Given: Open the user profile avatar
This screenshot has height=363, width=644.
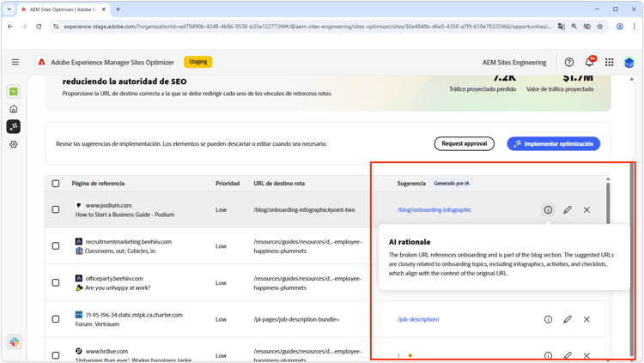Looking at the screenshot, I should tap(629, 62).
